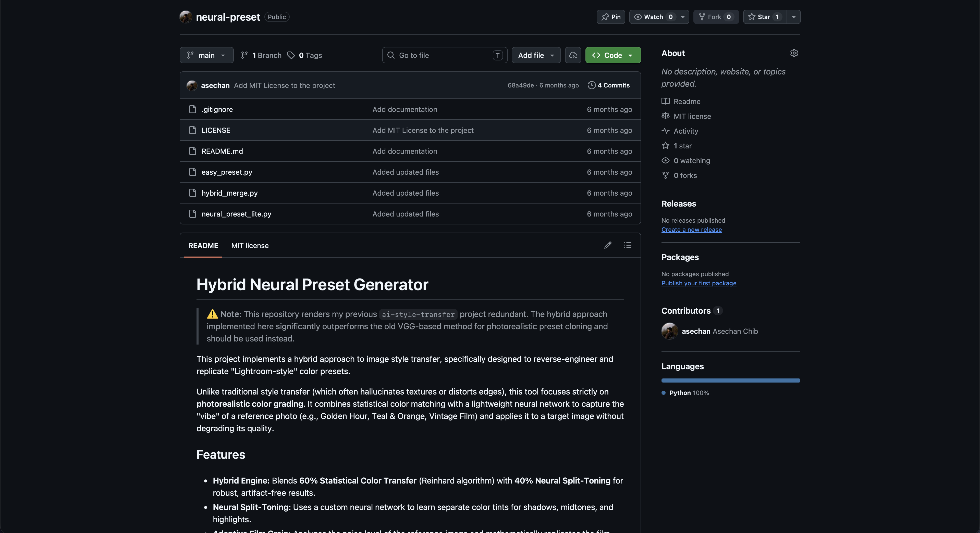The width and height of the screenshot is (980, 533).
Task: Open the Releases heading link
Action: [678, 204]
